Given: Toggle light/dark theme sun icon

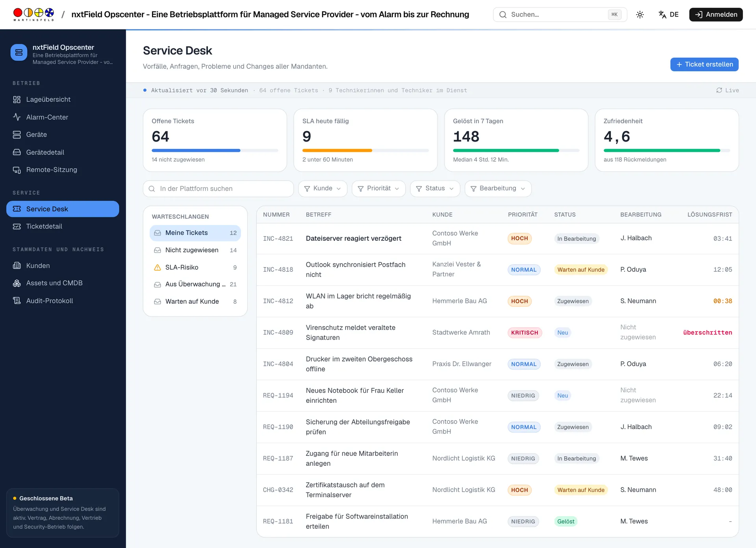Looking at the screenshot, I should tap(640, 15).
